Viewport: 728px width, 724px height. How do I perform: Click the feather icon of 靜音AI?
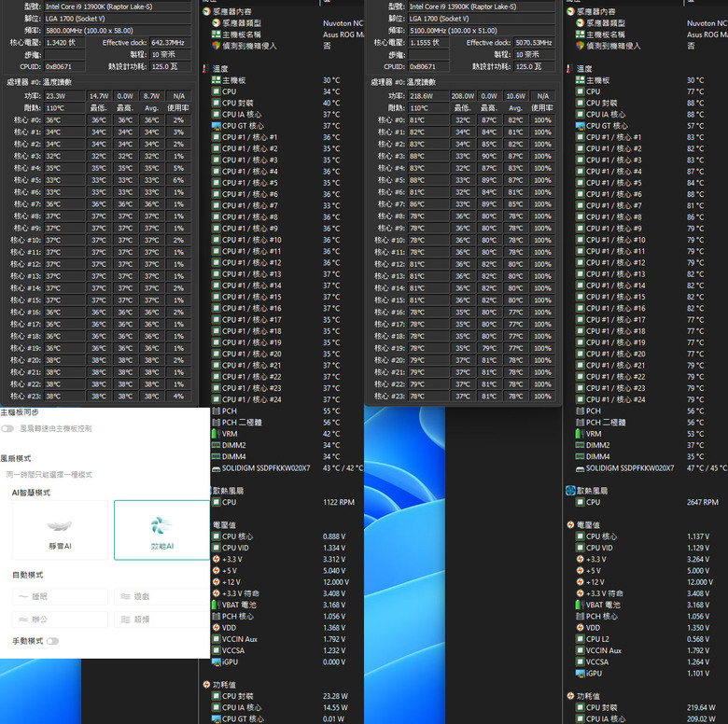pyautogui.click(x=60, y=525)
